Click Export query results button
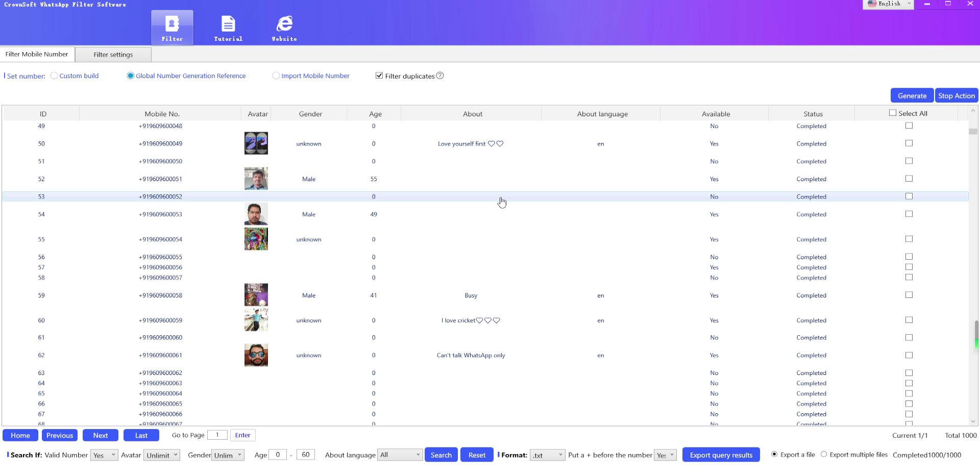980x475 pixels. point(721,455)
